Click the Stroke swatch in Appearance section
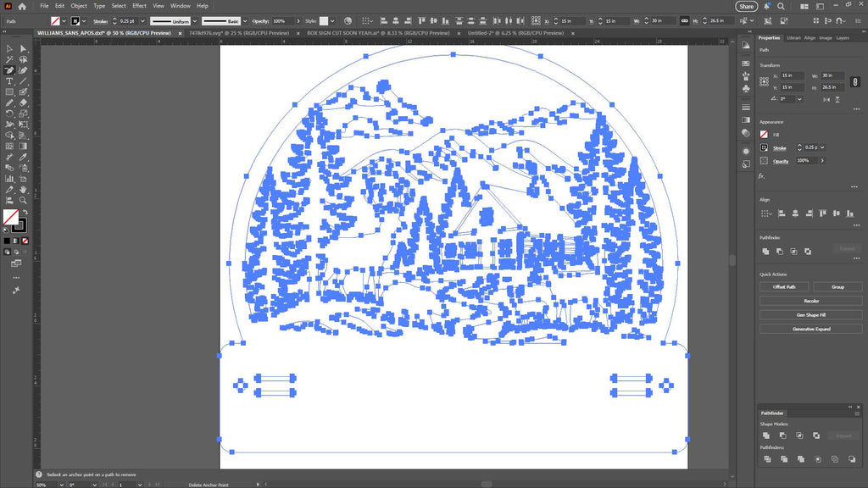 pos(764,147)
